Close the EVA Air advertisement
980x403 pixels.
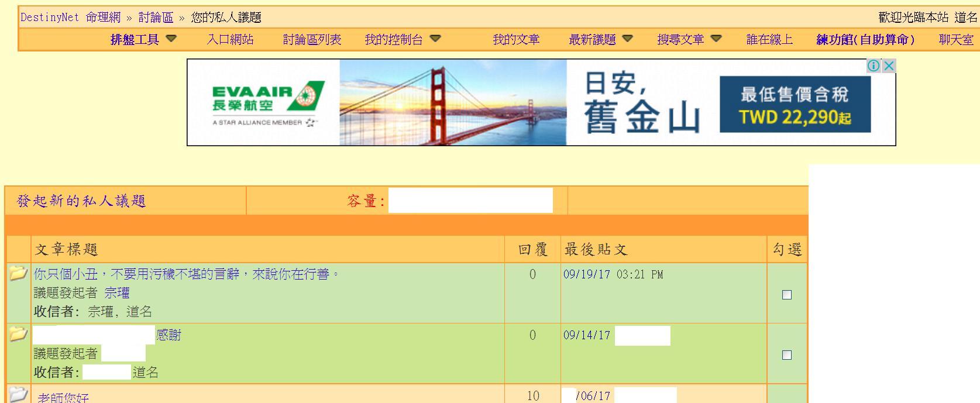[x=889, y=66]
